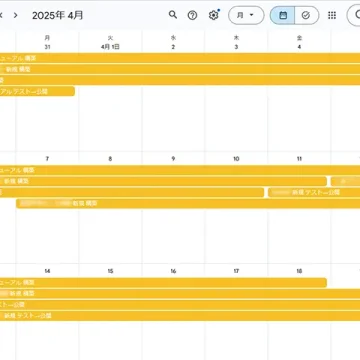This screenshot has width=360, height=360.
Task: Open the short event at right of April 11
Action: pyautogui.click(x=345, y=181)
